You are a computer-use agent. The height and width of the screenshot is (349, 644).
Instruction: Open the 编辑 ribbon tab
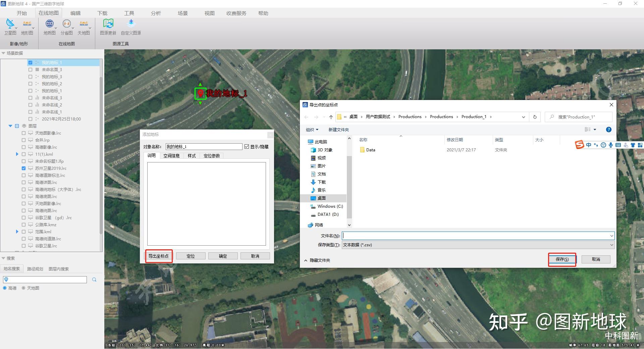(x=75, y=13)
